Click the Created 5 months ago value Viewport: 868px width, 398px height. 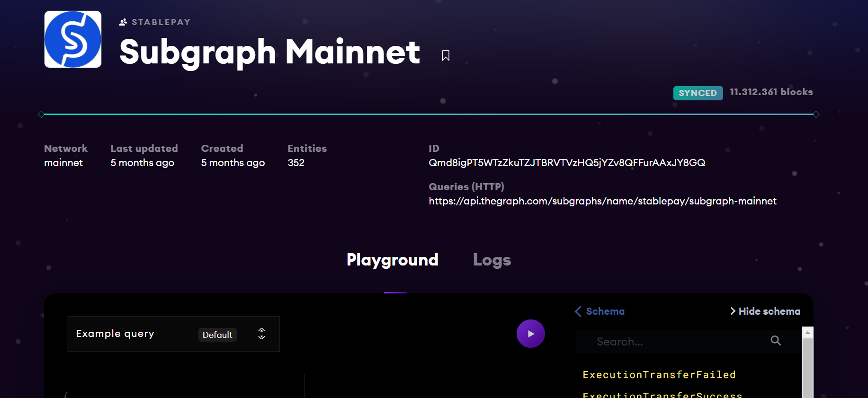233,163
